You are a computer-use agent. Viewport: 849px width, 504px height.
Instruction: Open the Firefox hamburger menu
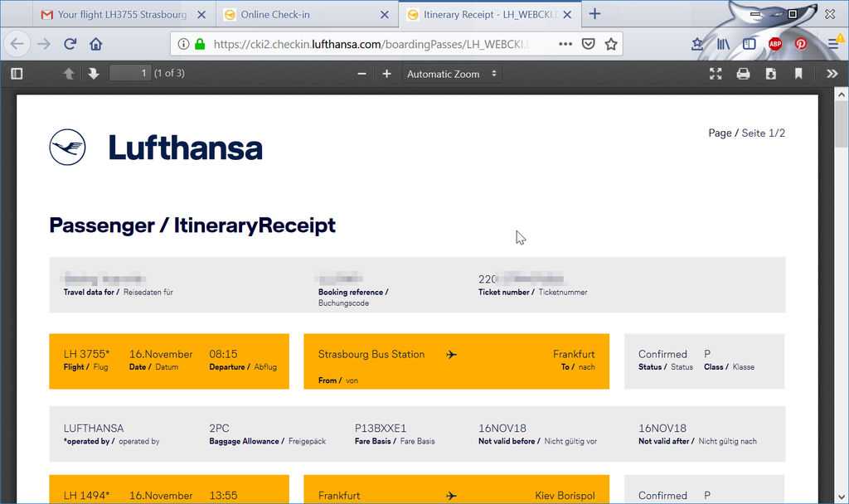click(834, 43)
